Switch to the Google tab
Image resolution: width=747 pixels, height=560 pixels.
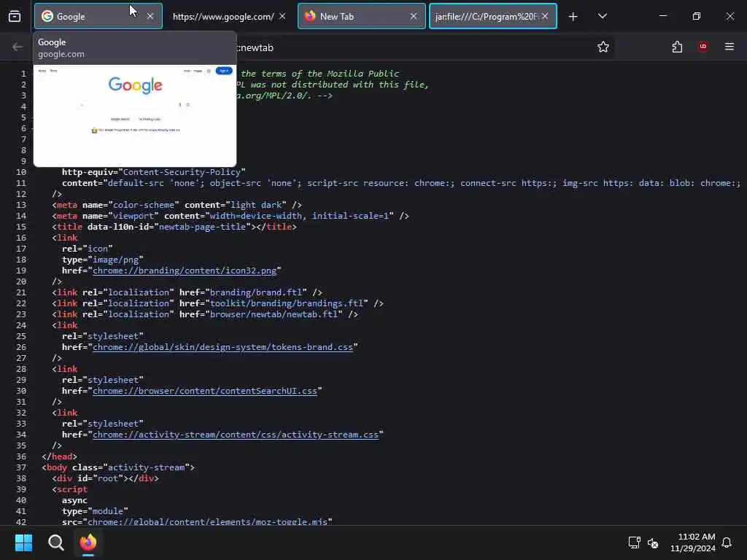point(98,16)
